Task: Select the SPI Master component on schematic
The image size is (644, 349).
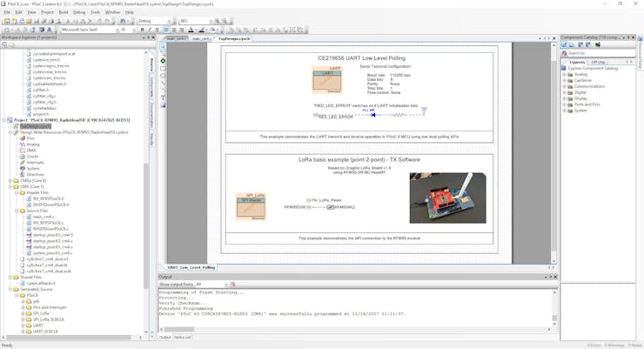Action: coord(251,206)
